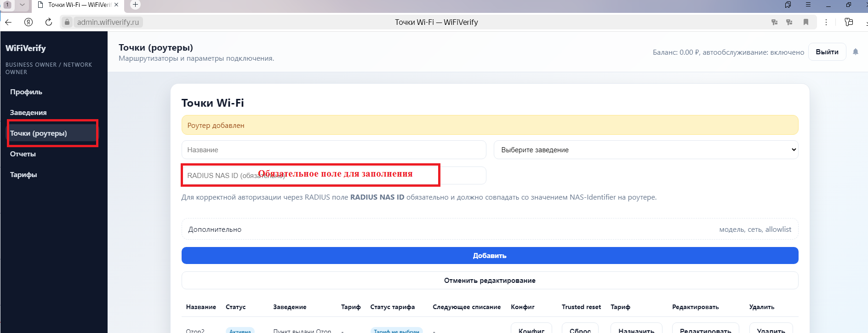This screenshot has width=868, height=333.
Task: Click the RADIUS NAS ID input field
Action: [334, 175]
